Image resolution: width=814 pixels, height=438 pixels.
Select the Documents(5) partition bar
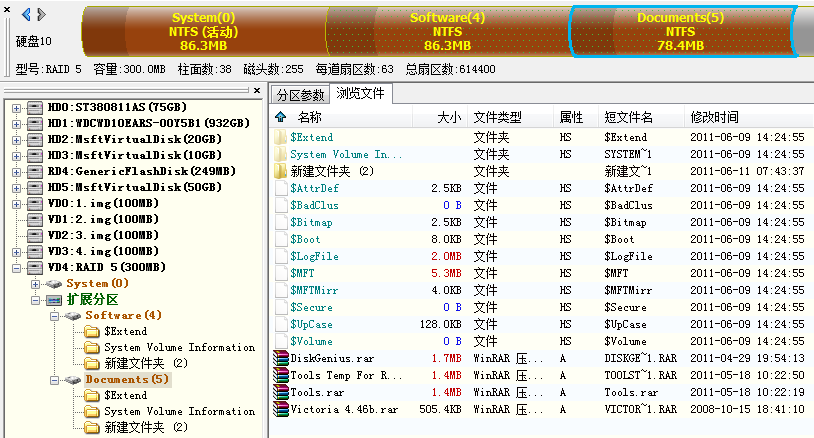click(681, 32)
